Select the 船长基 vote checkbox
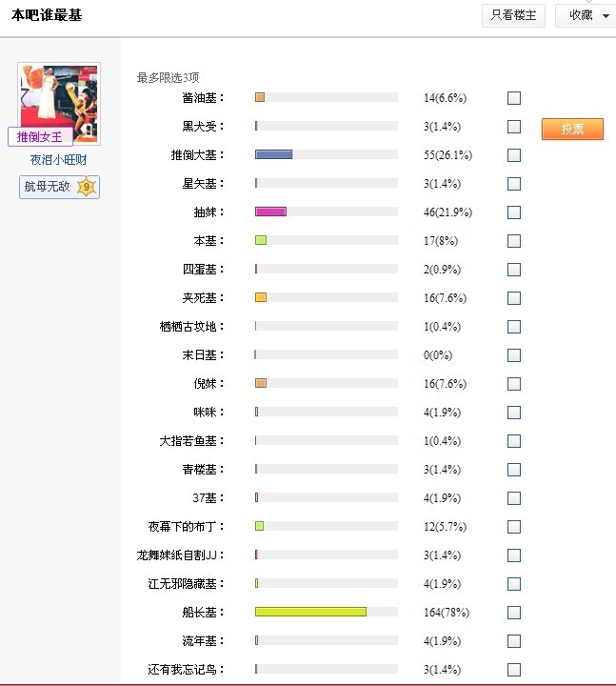Screen dimensions: 616x686 [x=514, y=612]
